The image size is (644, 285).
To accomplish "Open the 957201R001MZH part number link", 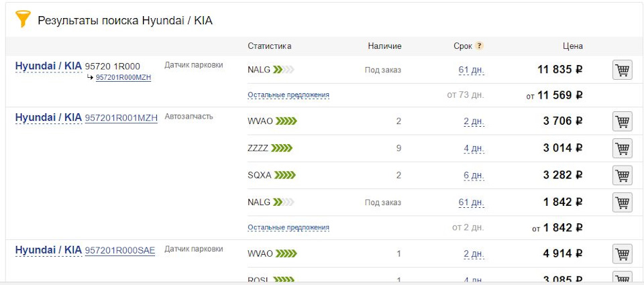I will (121, 118).
